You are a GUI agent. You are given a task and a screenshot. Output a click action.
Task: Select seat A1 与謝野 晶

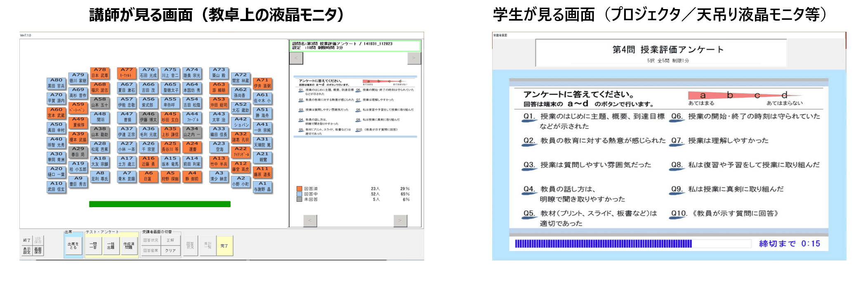tap(262, 187)
